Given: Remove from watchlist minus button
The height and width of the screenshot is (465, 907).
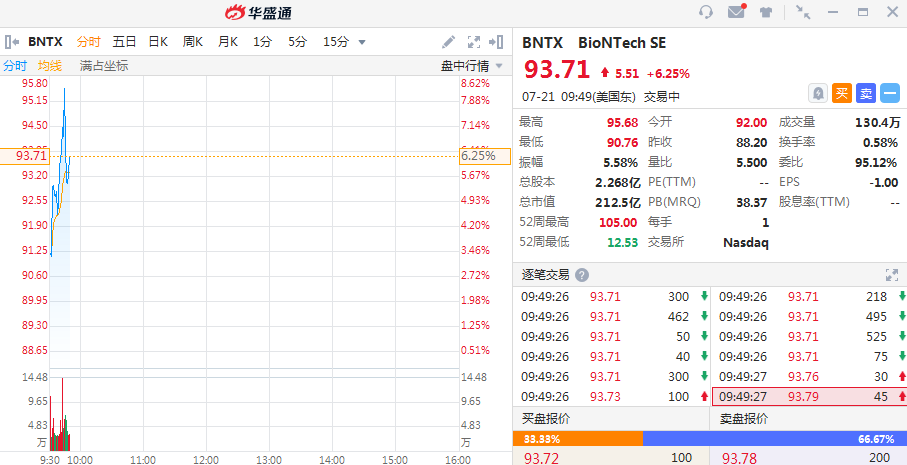Looking at the screenshot, I should click(x=890, y=93).
